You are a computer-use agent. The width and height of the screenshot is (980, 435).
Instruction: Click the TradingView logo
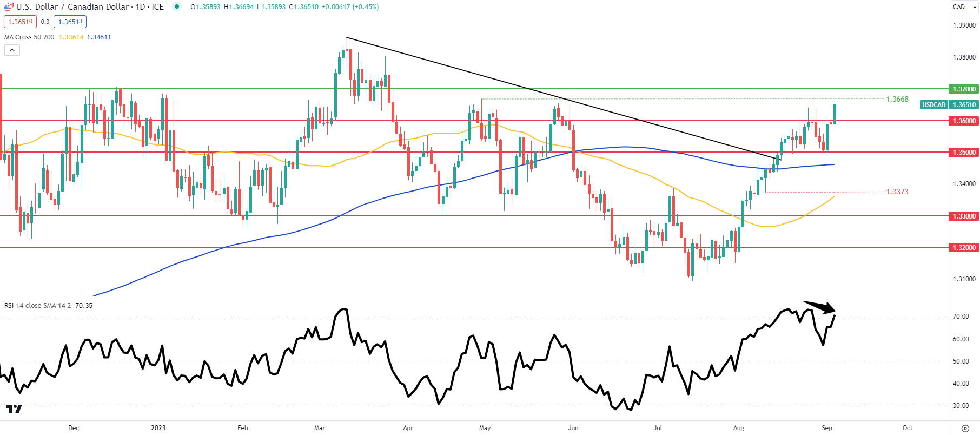pyautogui.click(x=14, y=408)
